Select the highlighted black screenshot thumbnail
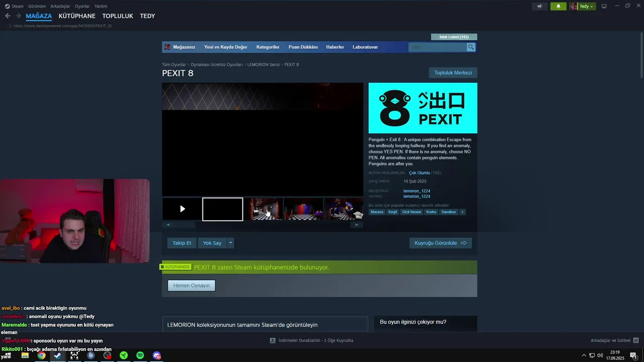The image size is (644, 362). click(x=222, y=209)
